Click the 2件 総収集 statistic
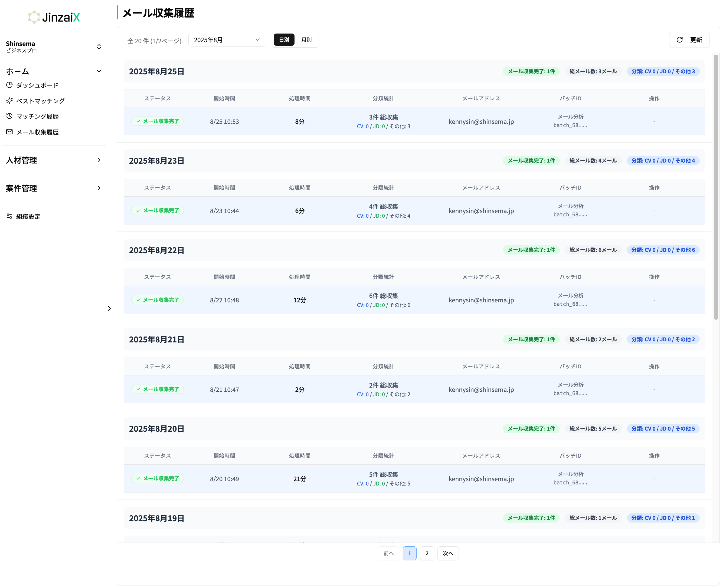 [383, 385]
